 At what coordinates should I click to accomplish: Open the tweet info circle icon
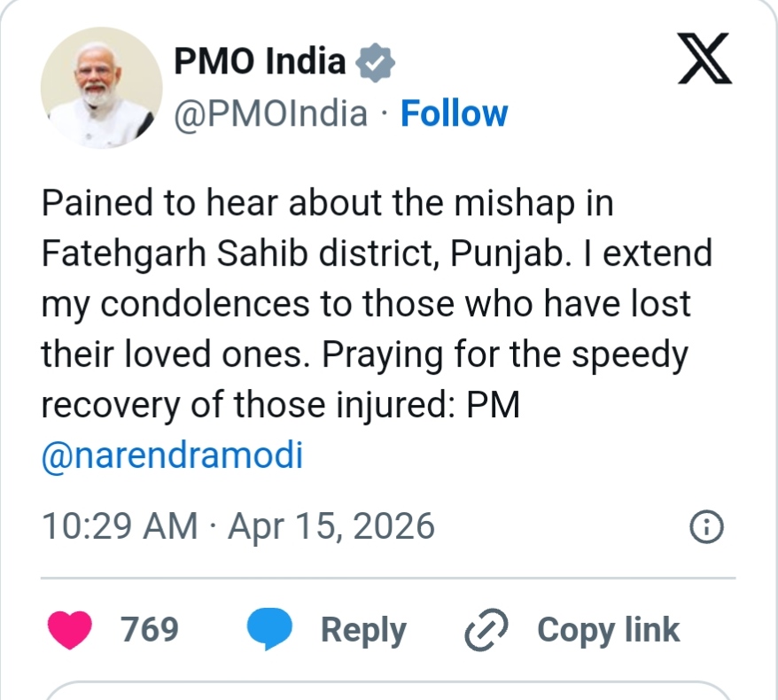point(706,527)
